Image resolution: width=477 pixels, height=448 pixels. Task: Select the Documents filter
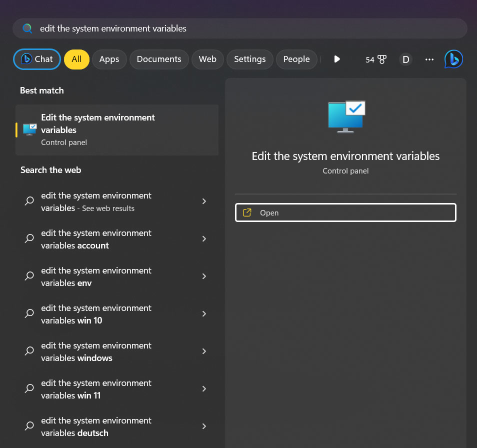(159, 59)
